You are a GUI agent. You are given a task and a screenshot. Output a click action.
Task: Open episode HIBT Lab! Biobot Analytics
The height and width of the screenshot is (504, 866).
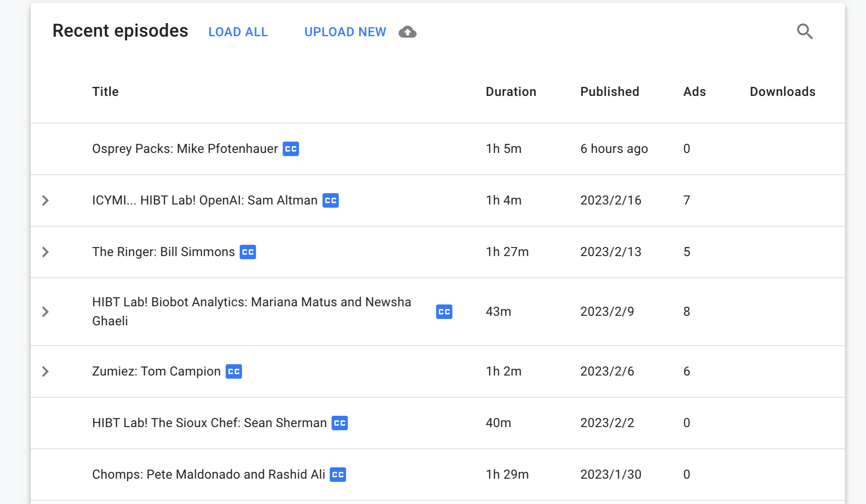pyautogui.click(x=252, y=312)
